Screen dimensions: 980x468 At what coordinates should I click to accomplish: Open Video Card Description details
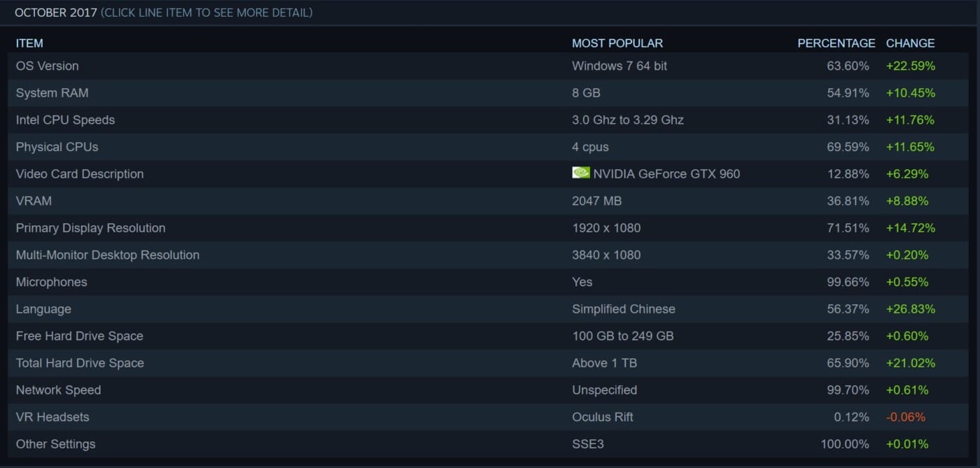80,174
